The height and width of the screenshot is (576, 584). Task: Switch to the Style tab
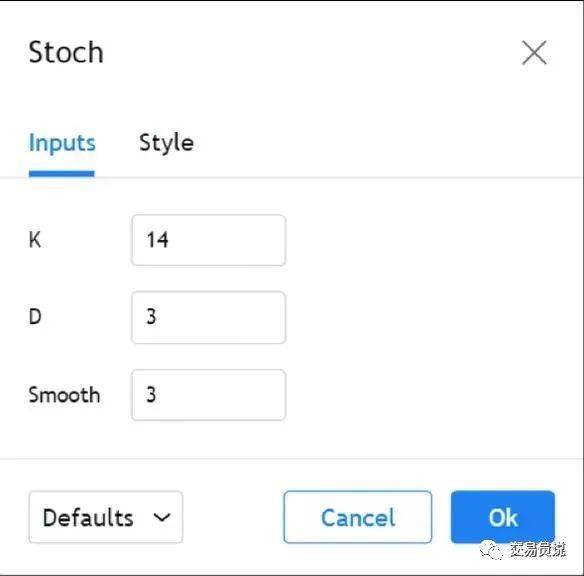[x=166, y=143]
